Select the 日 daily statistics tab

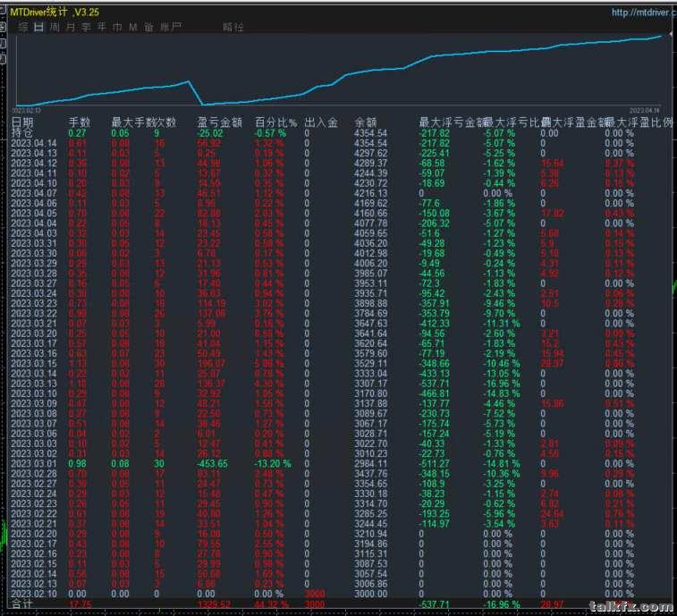(38, 27)
